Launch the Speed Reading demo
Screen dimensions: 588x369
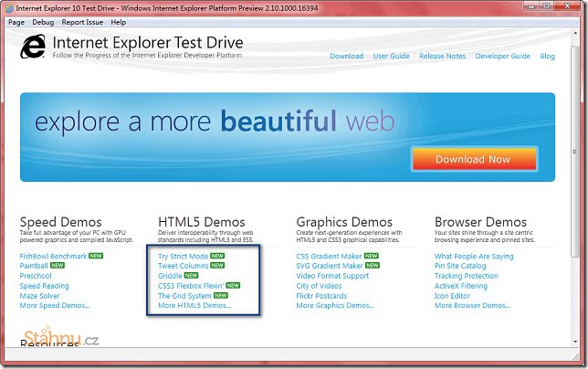click(x=44, y=286)
